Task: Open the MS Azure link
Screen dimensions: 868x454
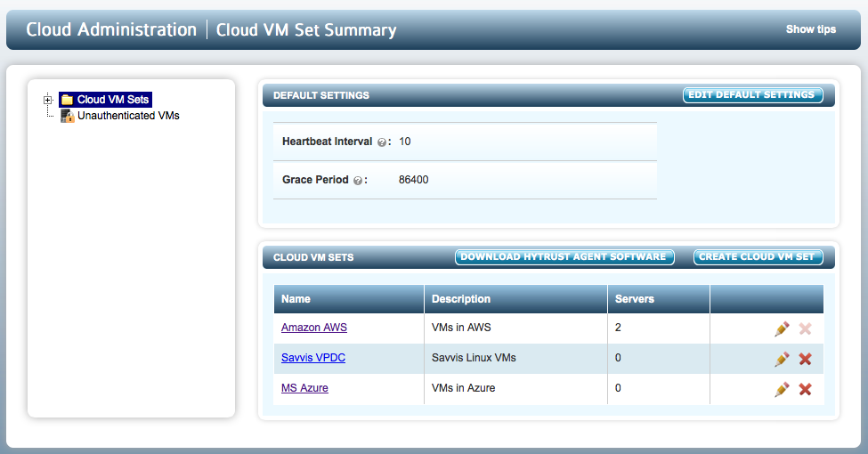Action: pyautogui.click(x=304, y=388)
